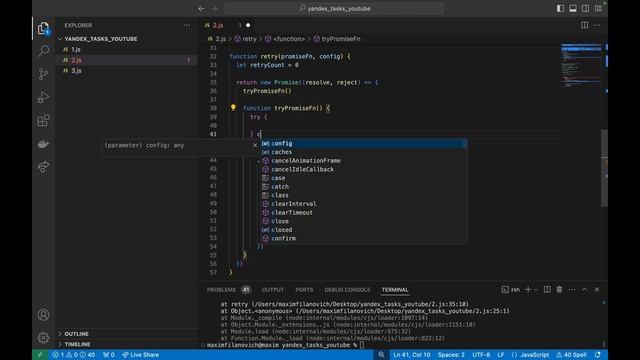Image resolution: width=640 pixels, height=360 pixels.
Task: Select the caches suggestion
Action: coord(364,152)
